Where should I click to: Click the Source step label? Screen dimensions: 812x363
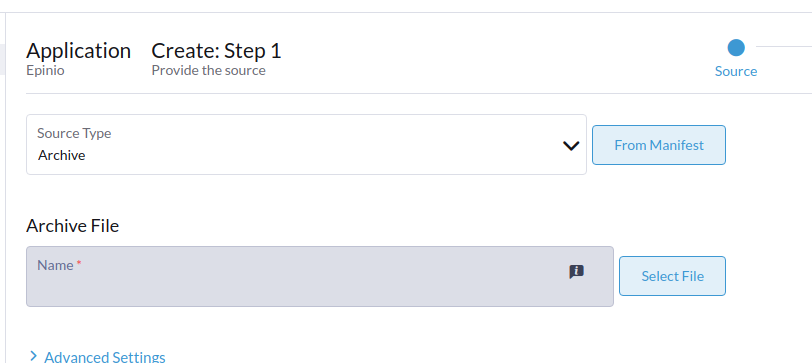(x=736, y=71)
